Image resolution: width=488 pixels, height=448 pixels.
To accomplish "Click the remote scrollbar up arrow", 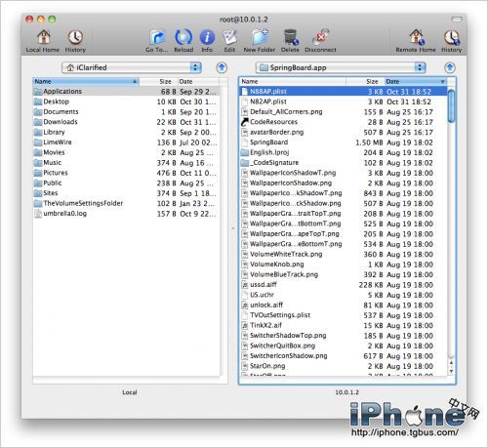I will (451, 362).
